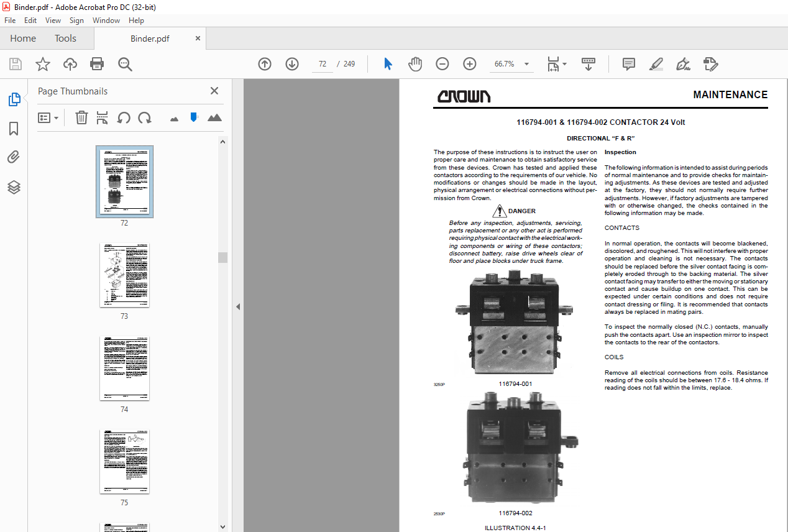Image resolution: width=788 pixels, height=532 pixels.
Task: Open the Bookmarks sidebar panel
Action: tap(14, 129)
